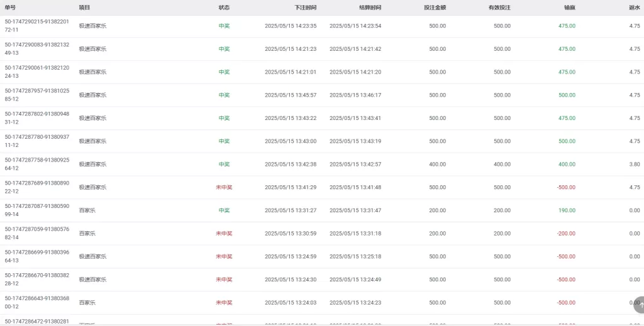Select order number 50-1747290215-9138220172-11
The image size is (644, 326).
pyautogui.click(x=36, y=26)
